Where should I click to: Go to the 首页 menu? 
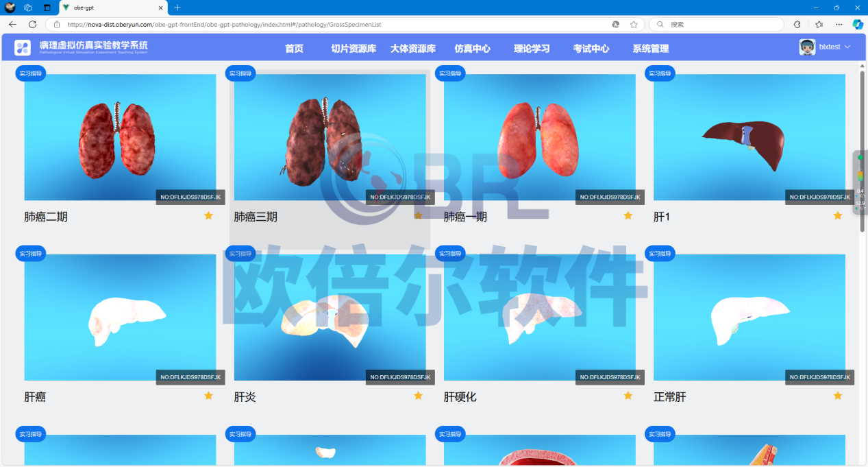pos(294,49)
